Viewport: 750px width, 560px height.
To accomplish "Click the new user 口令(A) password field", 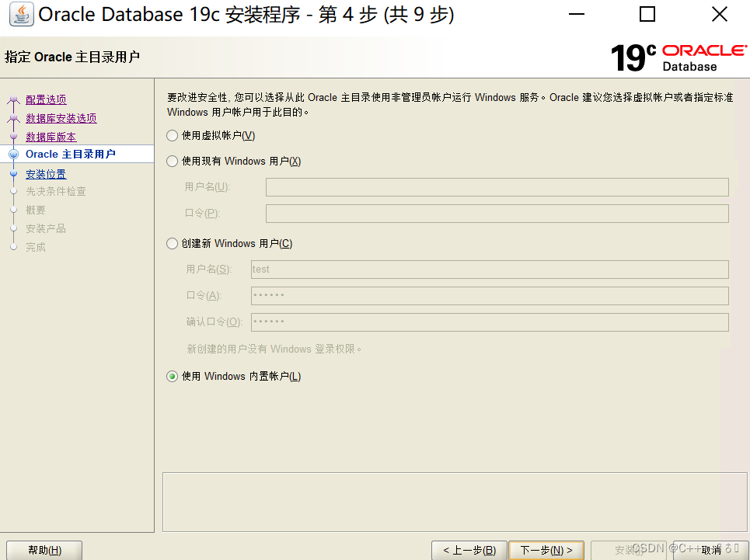I will [490, 296].
